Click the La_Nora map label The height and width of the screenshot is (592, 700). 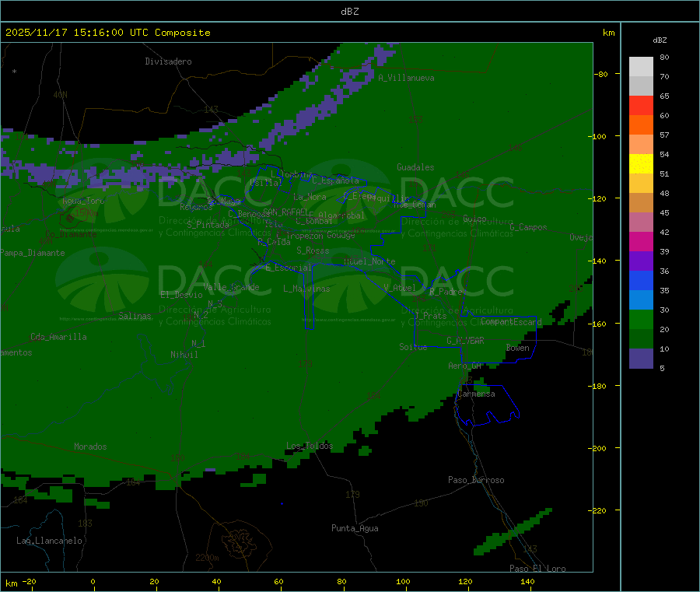pyautogui.click(x=310, y=197)
